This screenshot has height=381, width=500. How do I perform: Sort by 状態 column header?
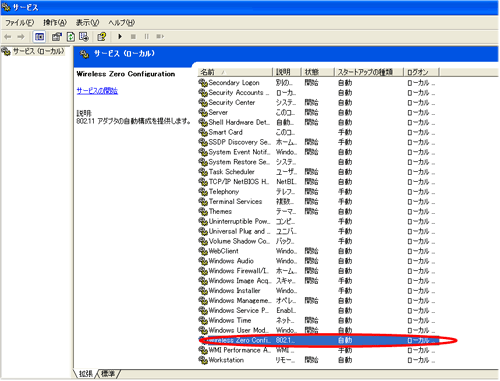(x=318, y=72)
